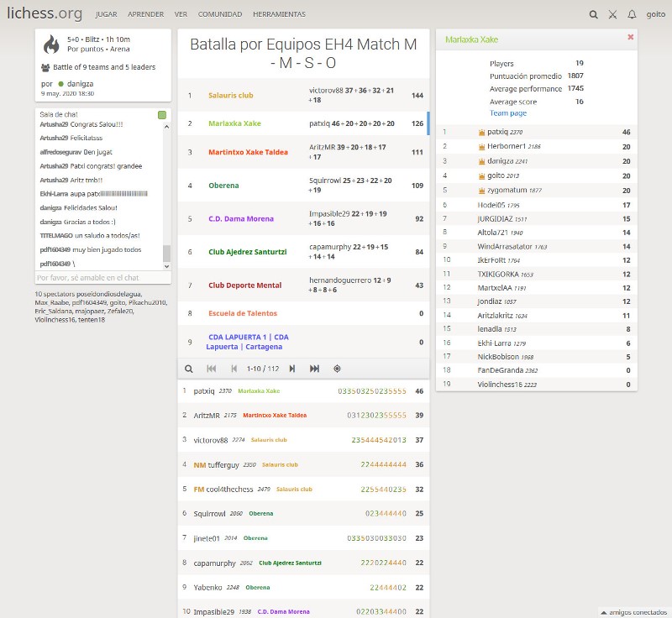Viewport: 672px width, 618px height.
Task: Go to next standings page
Action: (x=292, y=369)
